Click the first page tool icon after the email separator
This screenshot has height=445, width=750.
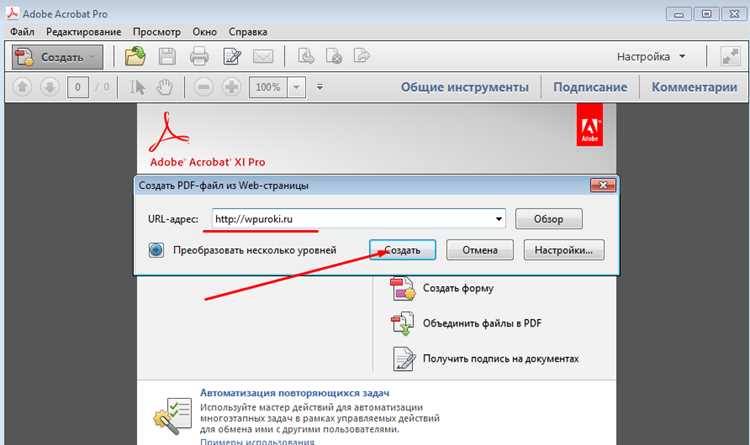[306, 56]
